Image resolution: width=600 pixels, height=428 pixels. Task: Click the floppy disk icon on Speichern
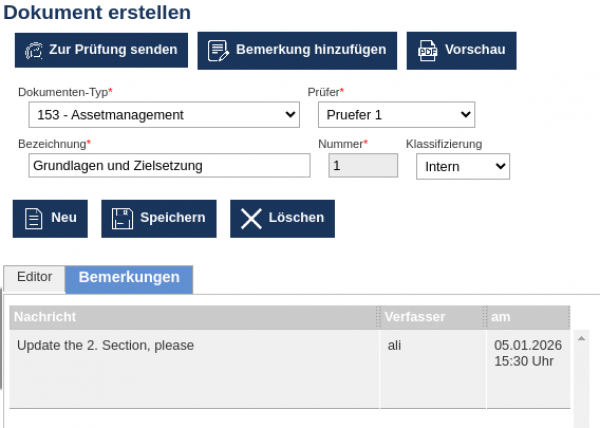coord(122,218)
